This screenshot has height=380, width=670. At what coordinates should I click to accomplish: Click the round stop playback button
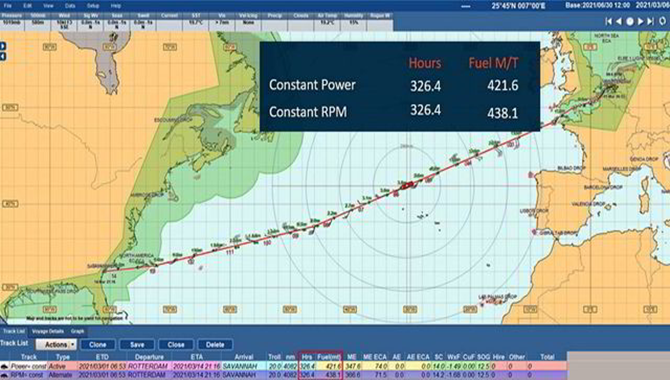point(630,21)
